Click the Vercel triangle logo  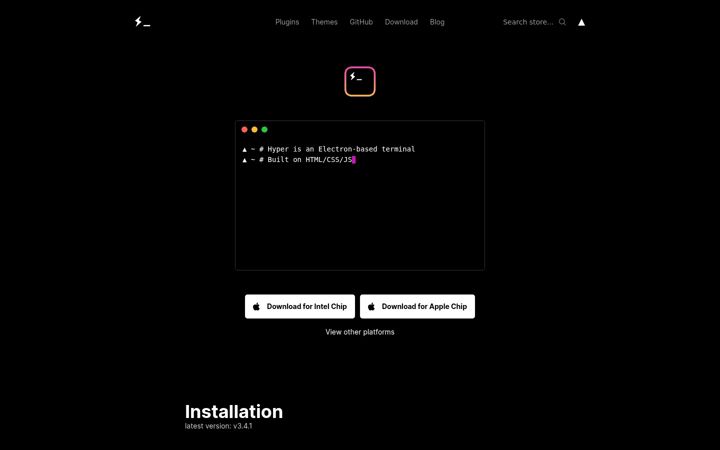click(x=581, y=22)
